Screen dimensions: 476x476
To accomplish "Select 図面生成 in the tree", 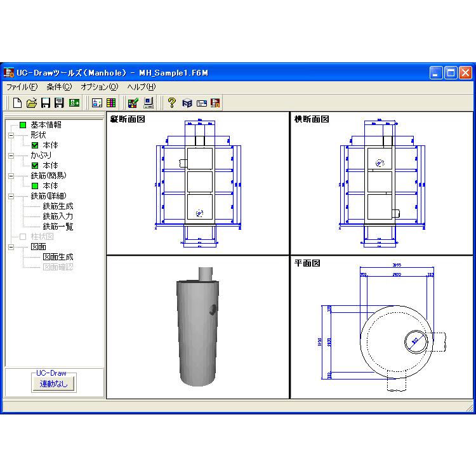I will [x=58, y=257].
